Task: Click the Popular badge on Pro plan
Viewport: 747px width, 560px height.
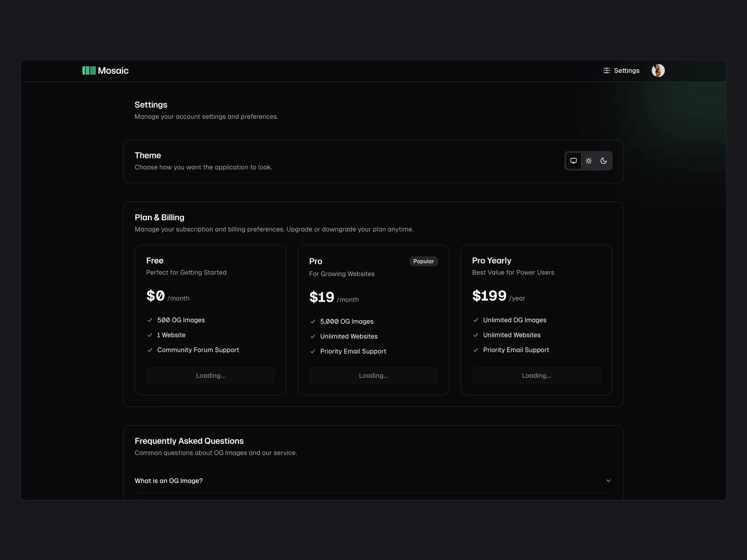Action: (423, 261)
